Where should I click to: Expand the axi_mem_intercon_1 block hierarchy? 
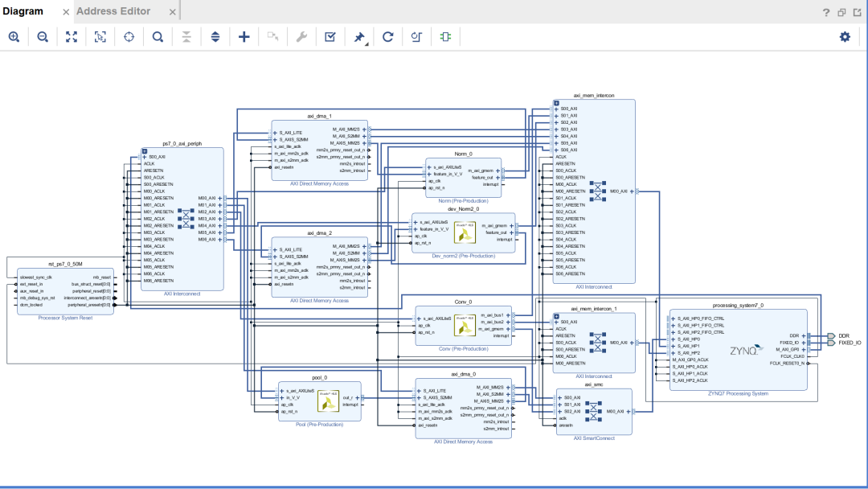pos(556,315)
